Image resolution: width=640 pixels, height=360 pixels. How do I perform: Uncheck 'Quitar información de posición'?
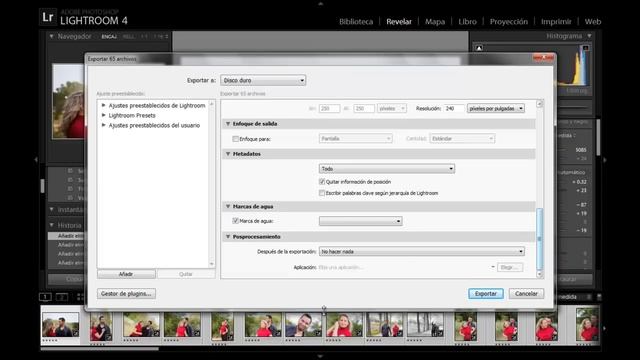322,182
